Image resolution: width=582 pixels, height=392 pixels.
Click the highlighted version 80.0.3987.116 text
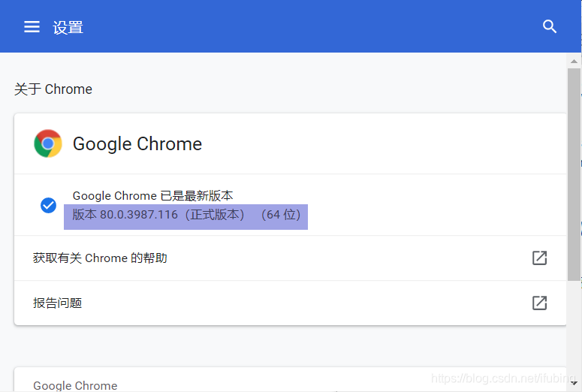click(186, 215)
